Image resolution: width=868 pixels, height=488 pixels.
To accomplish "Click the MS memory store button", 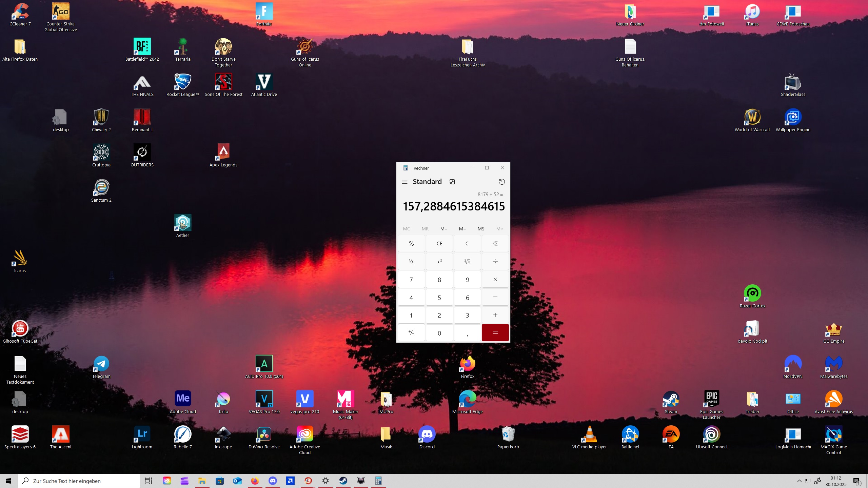I will click(481, 229).
